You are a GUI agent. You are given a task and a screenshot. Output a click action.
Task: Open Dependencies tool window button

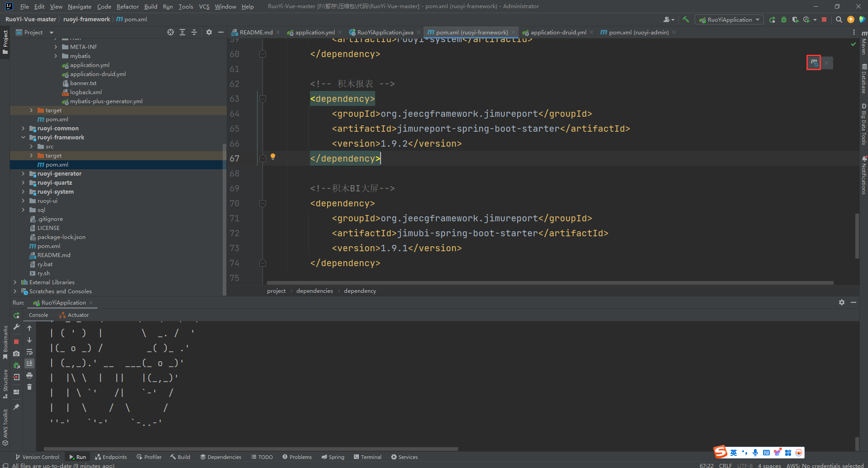(220, 457)
